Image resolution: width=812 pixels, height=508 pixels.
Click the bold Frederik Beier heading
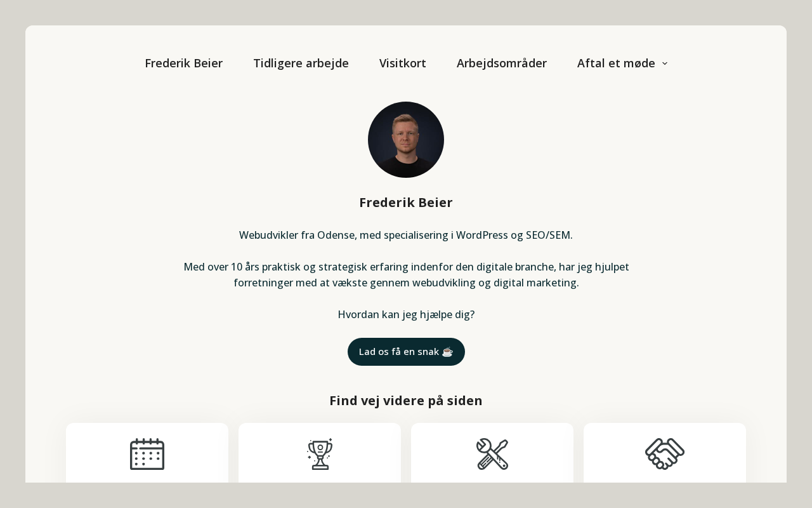pyautogui.click(x=406, y=203)
